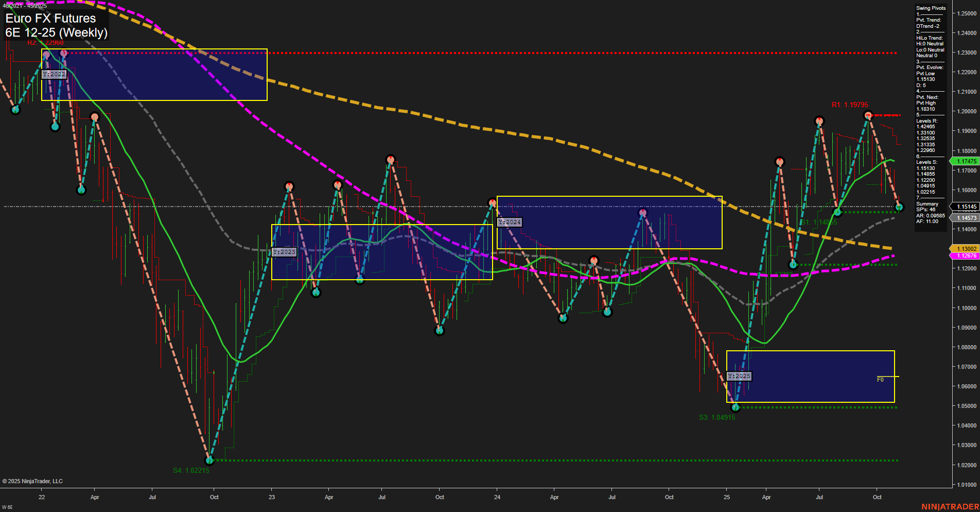The image size is (980, 512).
Task: Click the Y:2024 annotation label
Action: [509, 222]
